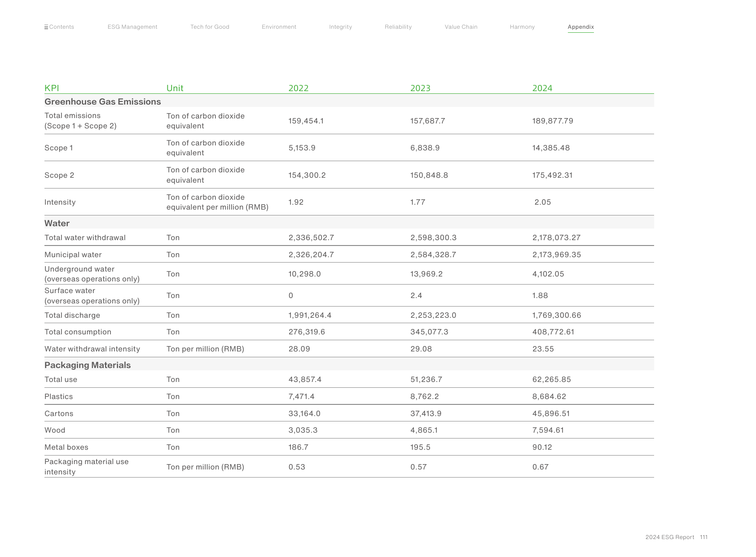
Task: Click Total consumption 2024 value 408,772.61
Action: click(553, 332)
